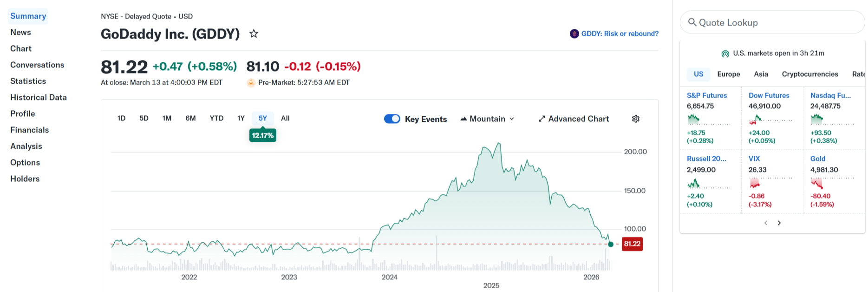
Task: Open the Chart section in sidebar
Action: pos(21,49)
